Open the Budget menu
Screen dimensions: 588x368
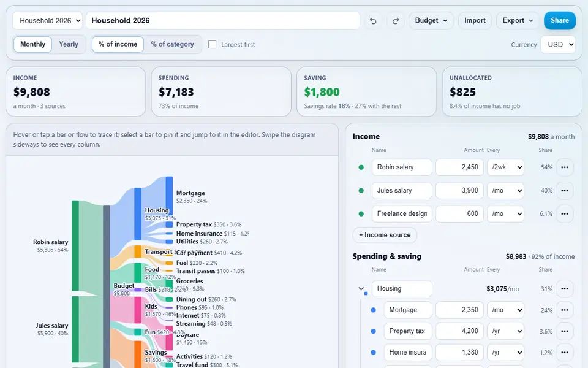click(431, 21)
